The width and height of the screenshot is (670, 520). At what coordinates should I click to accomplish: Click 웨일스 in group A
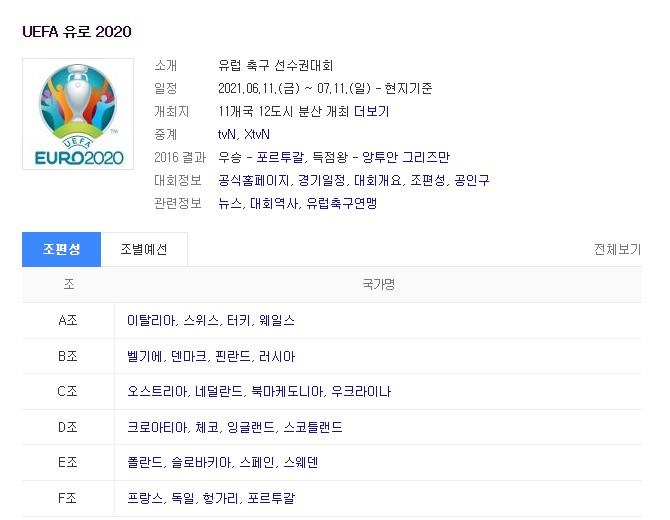tap(276, 320)
